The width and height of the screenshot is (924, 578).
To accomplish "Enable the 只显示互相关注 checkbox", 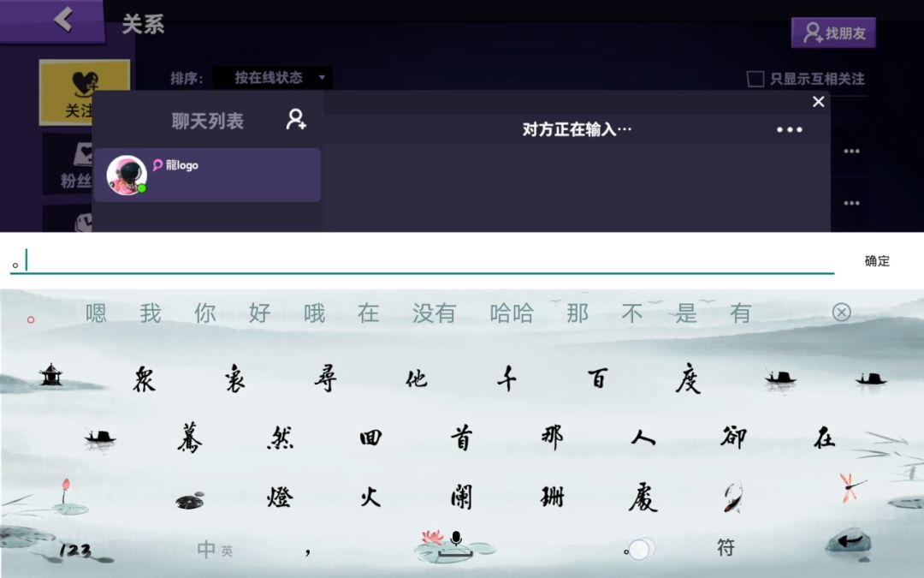I will [x=755, y=79].
